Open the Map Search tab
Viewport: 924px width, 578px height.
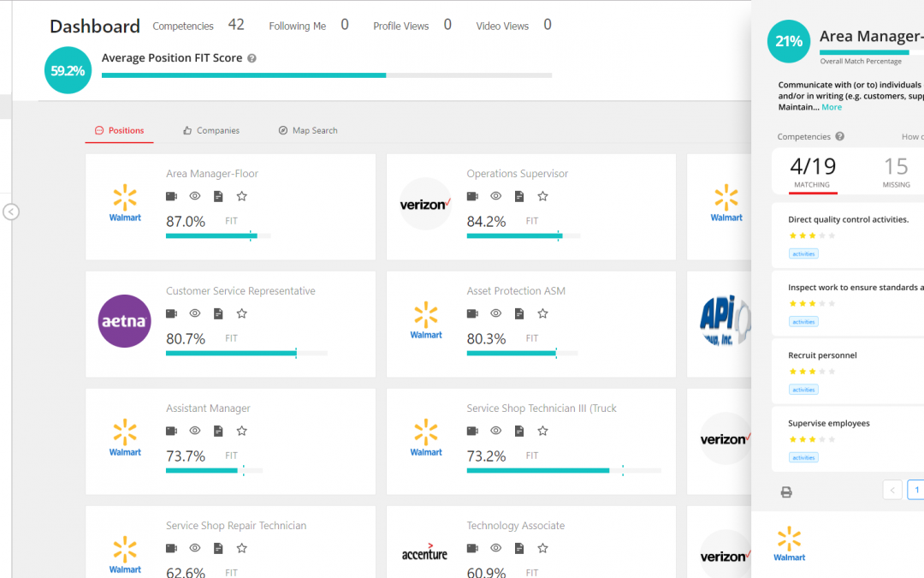click(308, 130)
